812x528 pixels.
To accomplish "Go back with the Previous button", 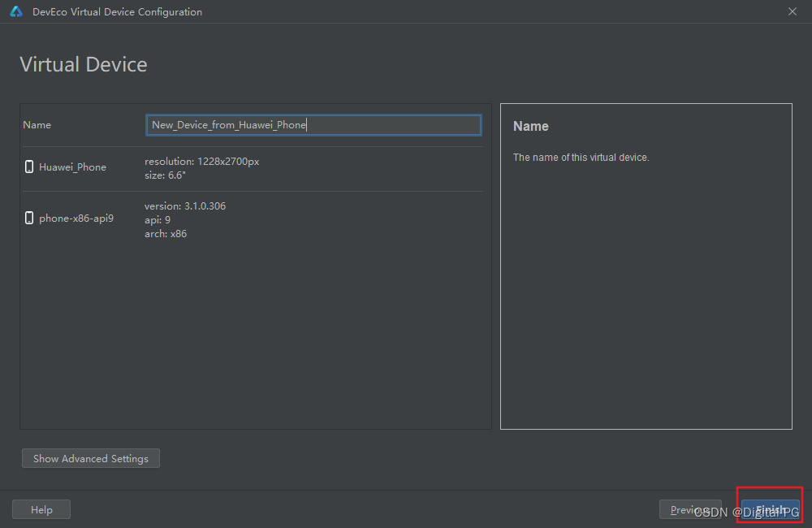I will pos(690,510).
